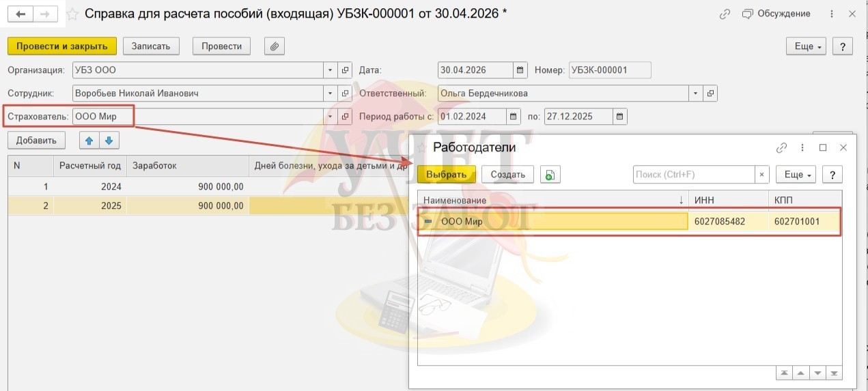Viewport: 868px width, 391px height.
Task: Click Выбрать in the Работодатели window
Action: [x=446, y=175]
